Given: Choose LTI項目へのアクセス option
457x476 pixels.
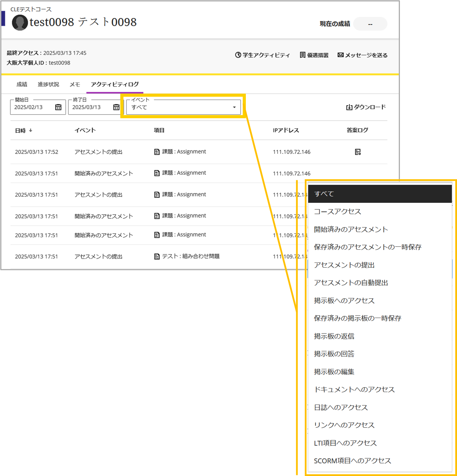Looking at the screenshot, I should 380,443.
